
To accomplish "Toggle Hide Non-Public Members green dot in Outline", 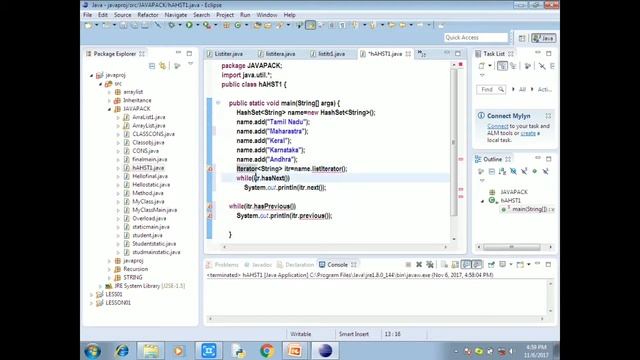I will coord(535,171).
